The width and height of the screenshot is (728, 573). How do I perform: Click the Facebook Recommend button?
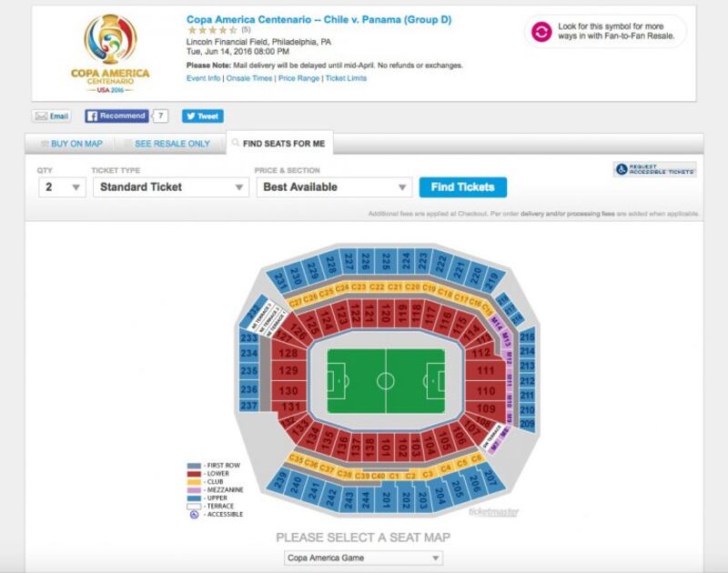[x=116, y=116]
